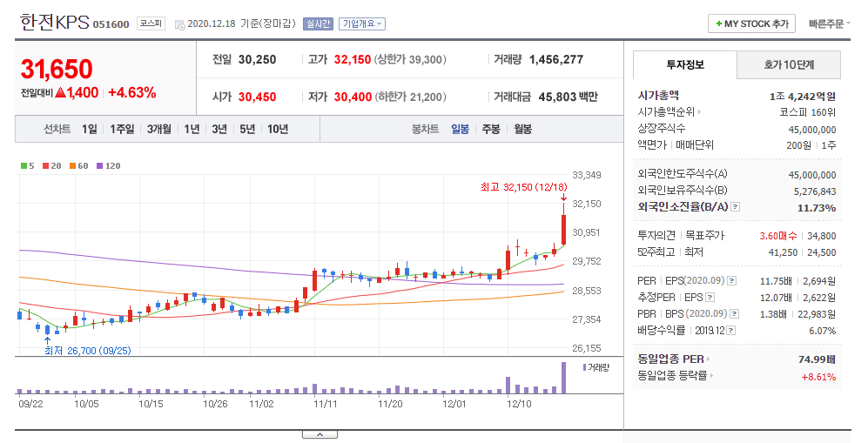
Task: Select the 5년 line chart period
Action: coord(247,130)
